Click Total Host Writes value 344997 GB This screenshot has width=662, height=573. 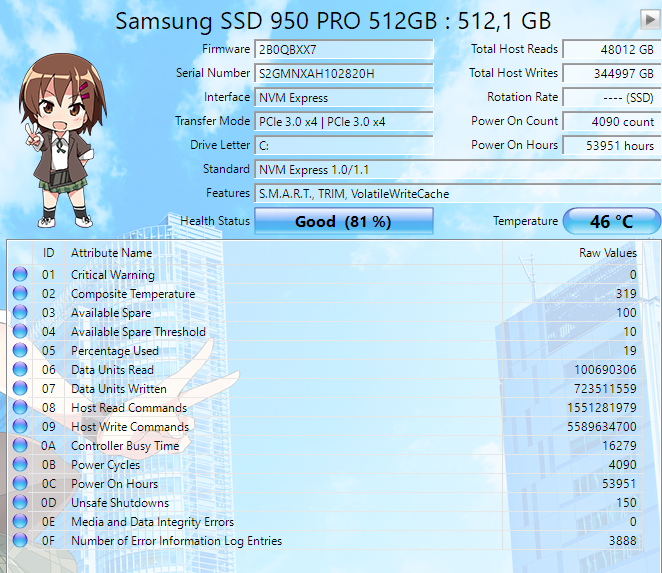click(x=612, y=73)
